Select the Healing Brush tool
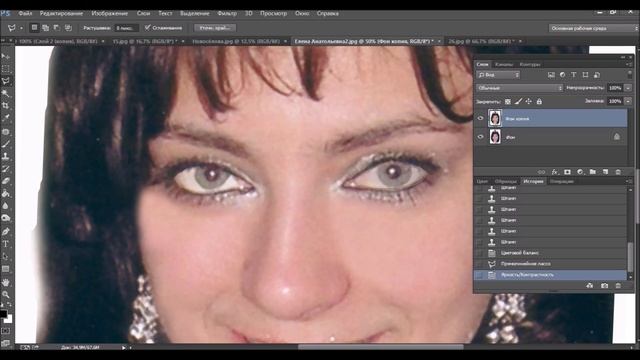 (x=6, y=131)
